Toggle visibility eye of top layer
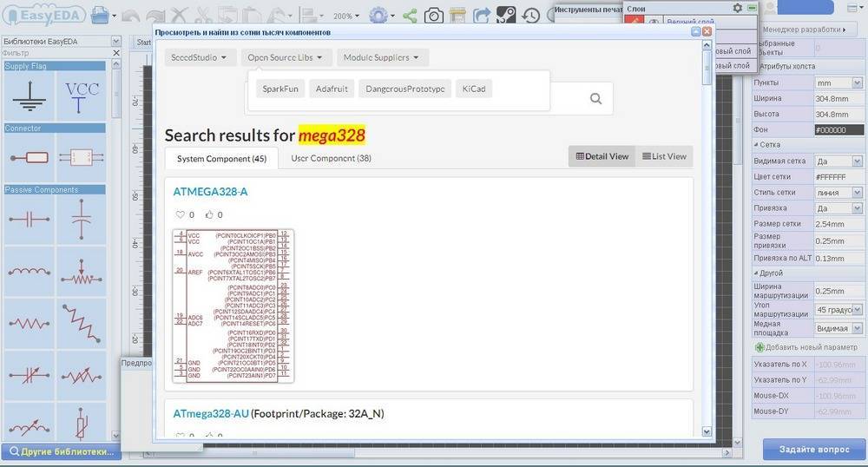 (655, 22)
